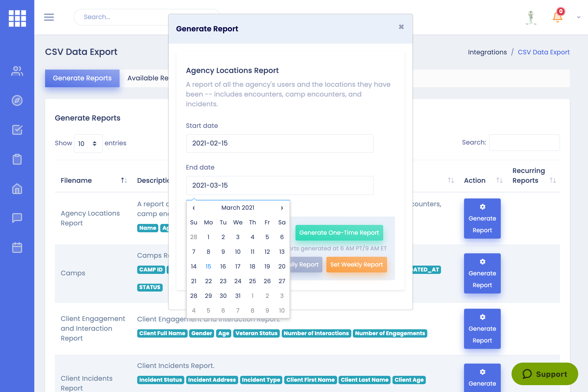
Task: Open the calendar icon in sidebar
Action: click(x=17, y=247)
